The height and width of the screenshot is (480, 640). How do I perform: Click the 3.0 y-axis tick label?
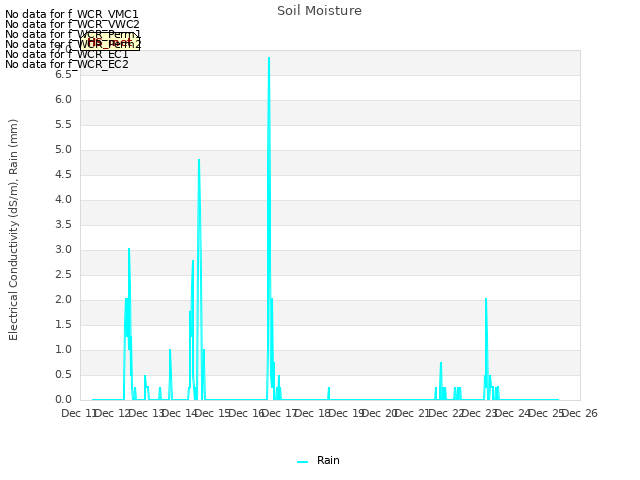coord(63,250)
